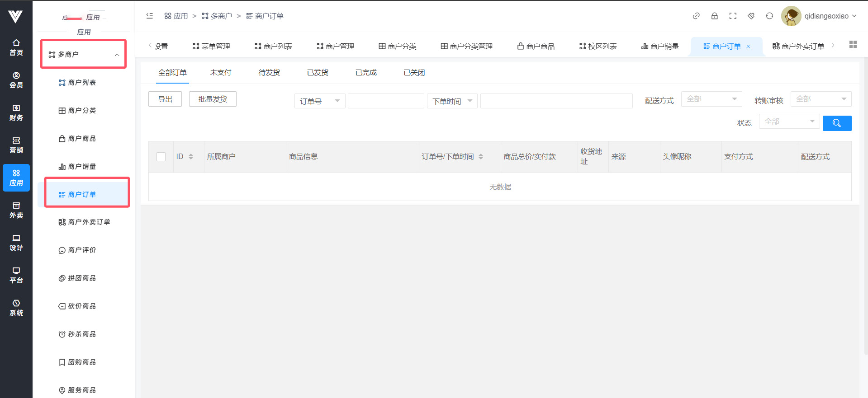Screen dimensions: 868x398
Task: Click the blue search magnifier button
Action: 836,123
